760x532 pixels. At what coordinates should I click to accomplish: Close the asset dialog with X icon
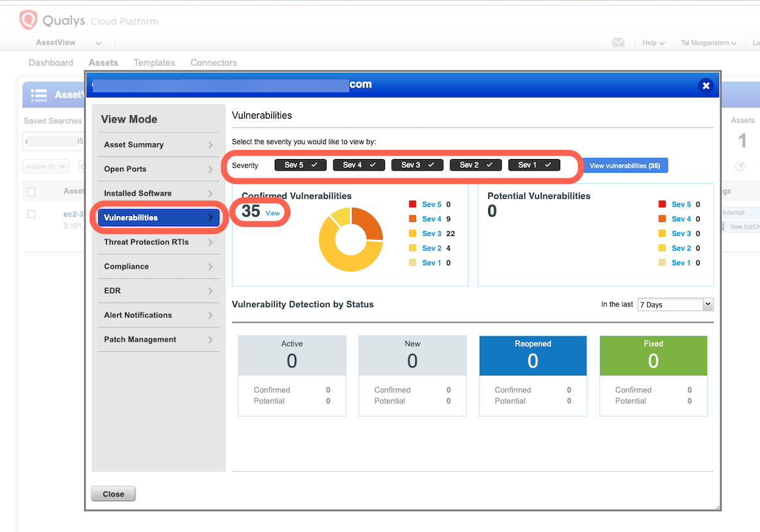pyautogui.click(x=706, y=85)
